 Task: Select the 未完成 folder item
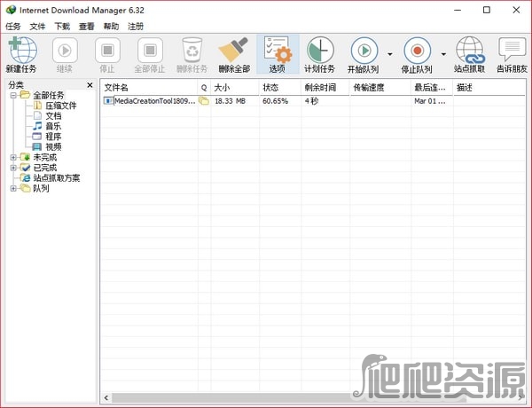45,157
